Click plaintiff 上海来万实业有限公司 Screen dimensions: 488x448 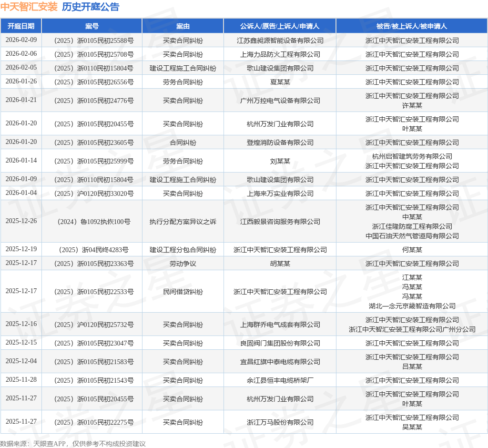pos(280,193)
